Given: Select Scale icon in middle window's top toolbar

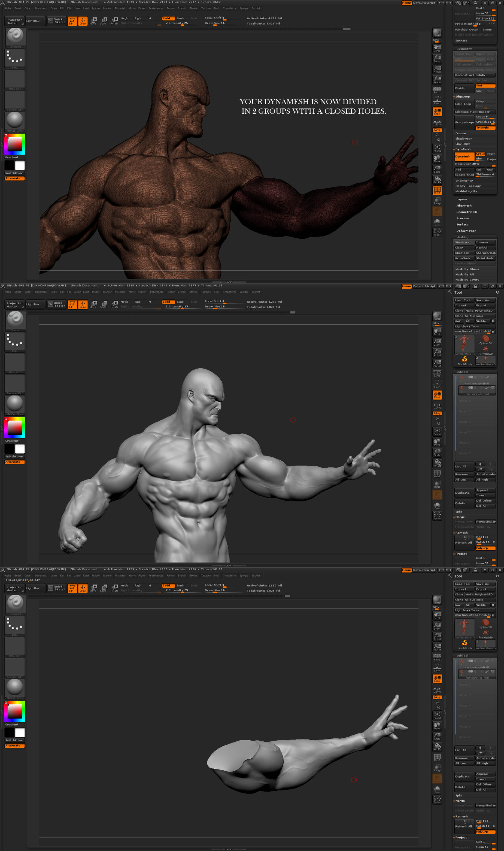Looking at the screenshot, I should pos(104,304).
